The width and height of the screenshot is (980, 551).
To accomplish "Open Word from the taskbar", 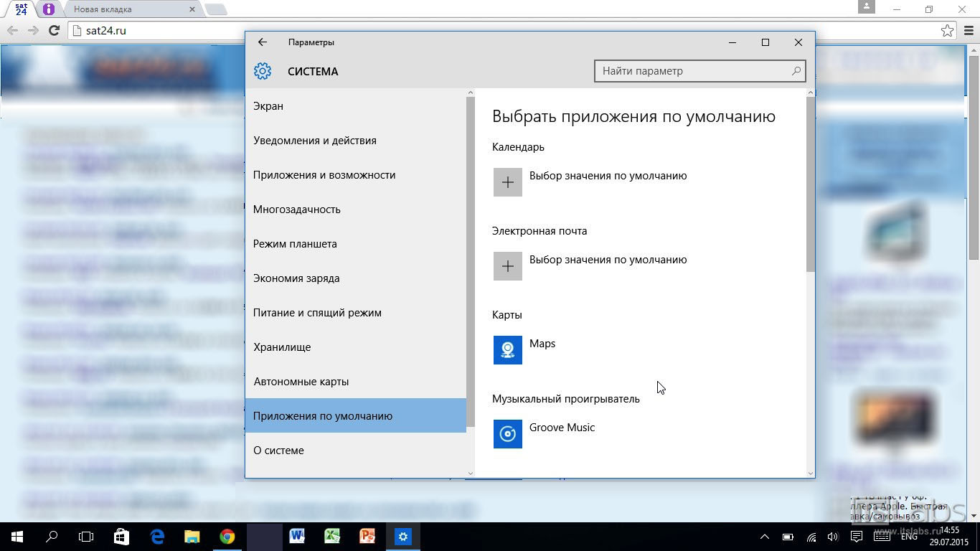I will pyautogui.click(x=297, y=537).
